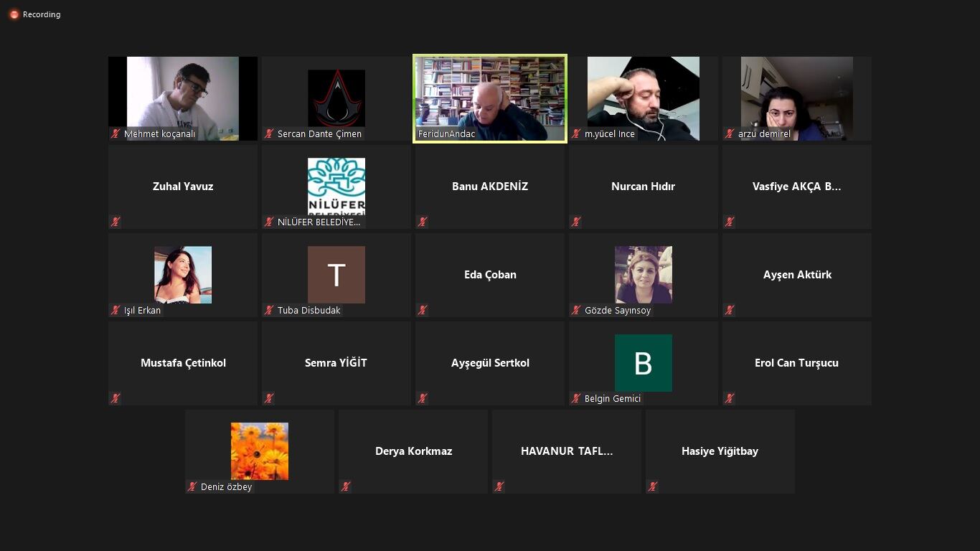Screen dimensions: 980x551
Task: Click the red Recording indicator icon
Action: [14, 14]
